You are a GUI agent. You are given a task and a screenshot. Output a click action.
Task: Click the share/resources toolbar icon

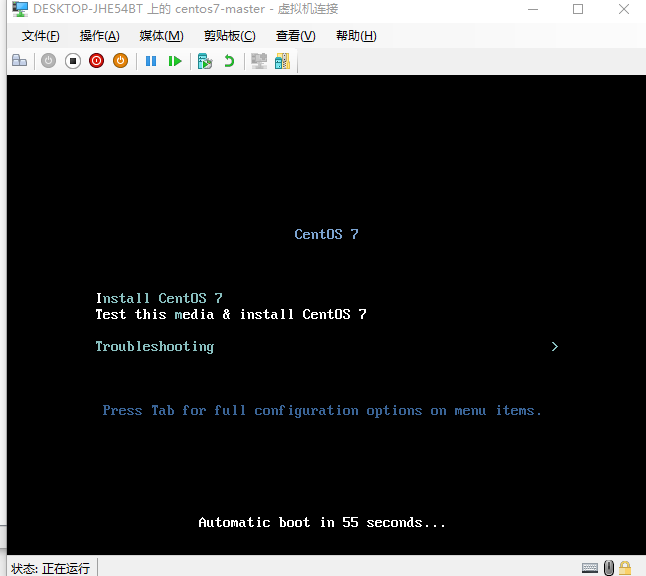coord(283,61)
